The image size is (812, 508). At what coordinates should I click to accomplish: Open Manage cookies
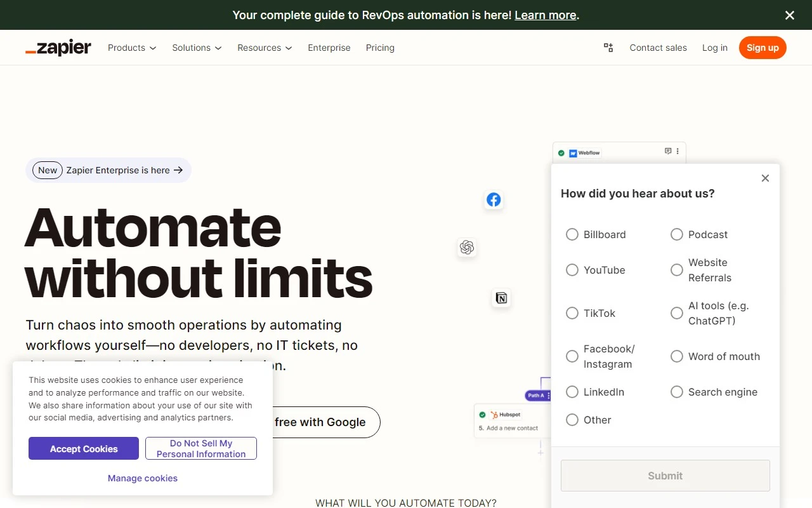click(x=143, y=478)
